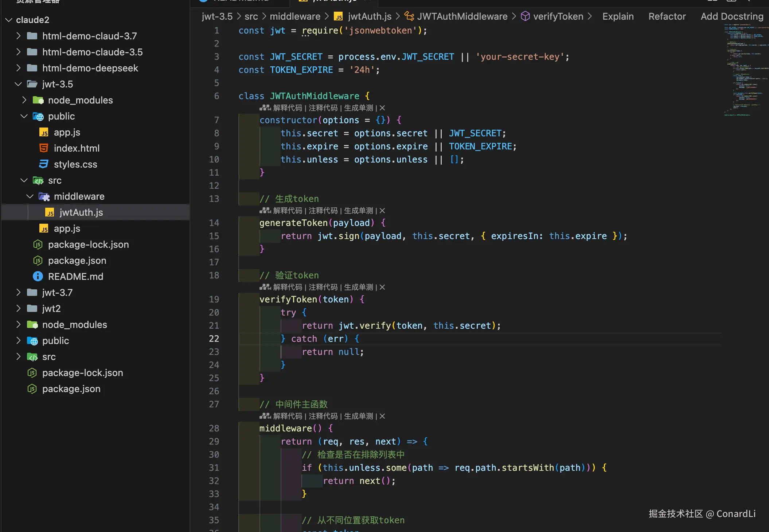The height and width of the screenshot is (532, 769).
Task: Select jwtAuth.js in the file tree
Action: pyautogui.click(x=81, y=212)
